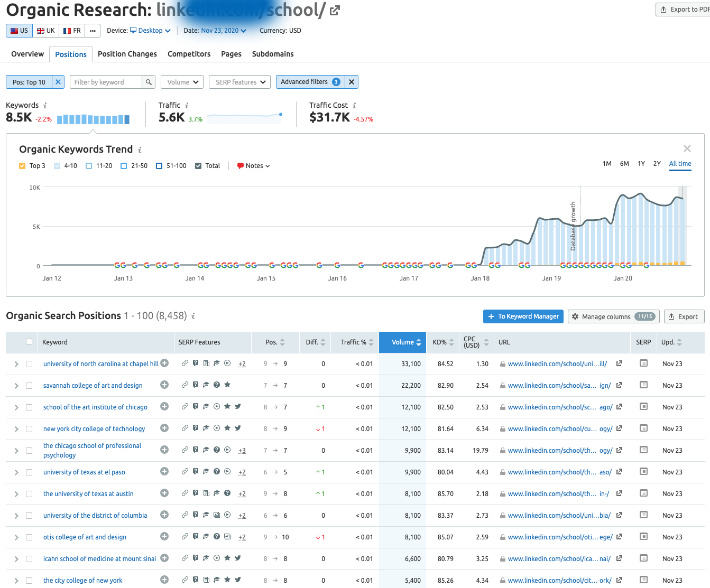Sort table by KD% column

[443, 342]
